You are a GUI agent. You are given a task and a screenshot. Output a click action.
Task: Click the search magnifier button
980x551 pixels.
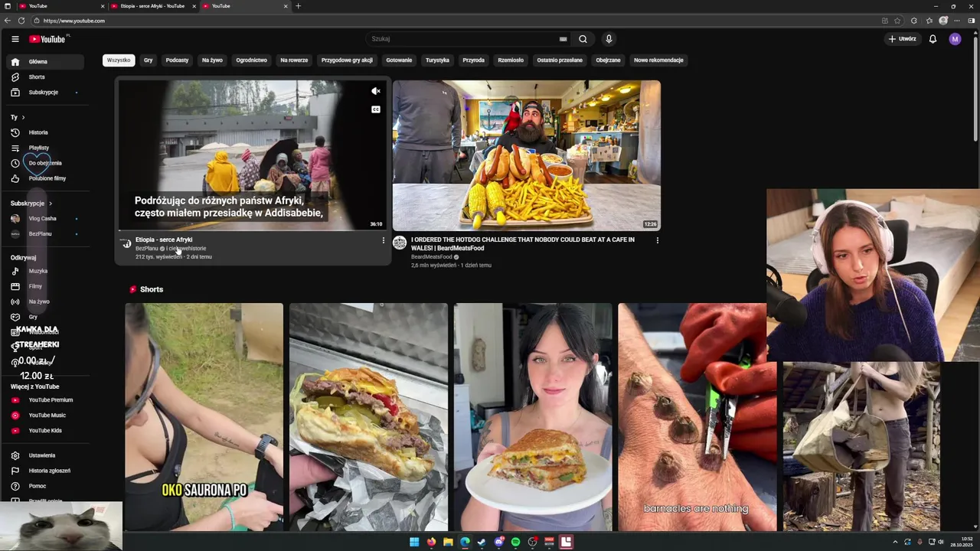583,39
